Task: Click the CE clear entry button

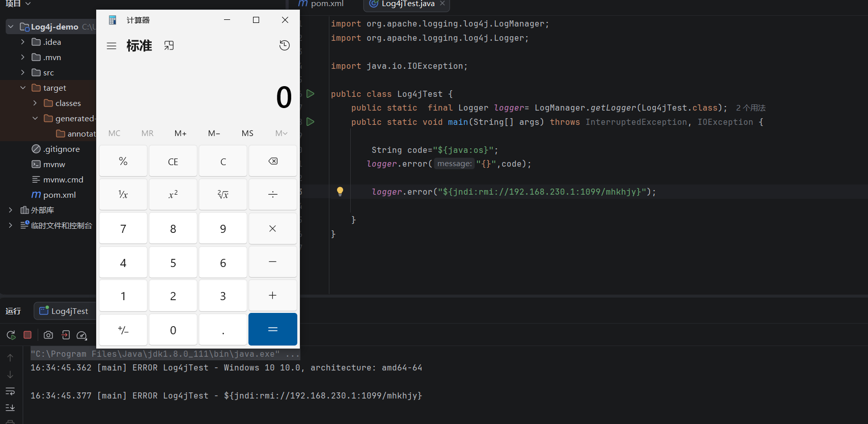Action: click(173, 161)
